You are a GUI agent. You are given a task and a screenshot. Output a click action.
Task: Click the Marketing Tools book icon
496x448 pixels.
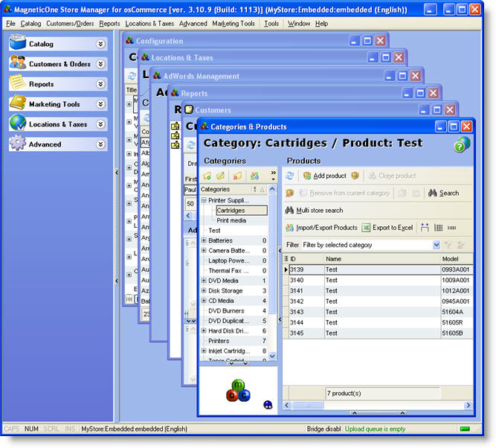(x=17, y=103)
